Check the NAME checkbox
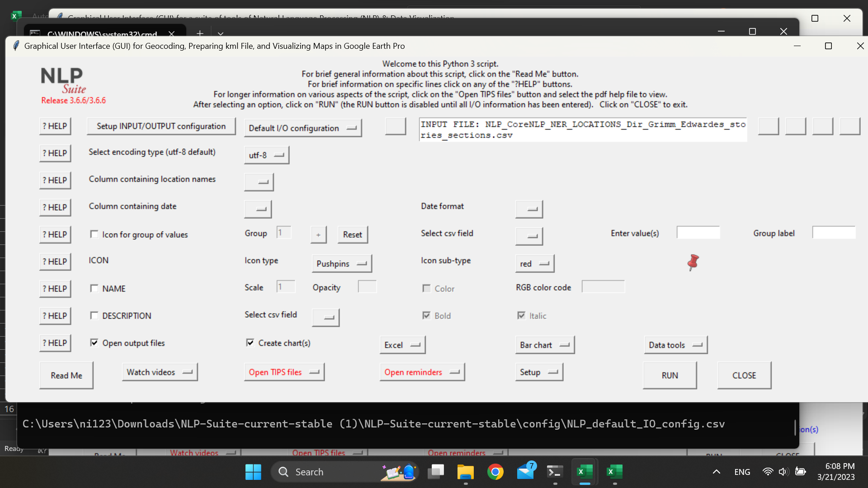This screenshot has width=868, height=488. pos(94,288)
